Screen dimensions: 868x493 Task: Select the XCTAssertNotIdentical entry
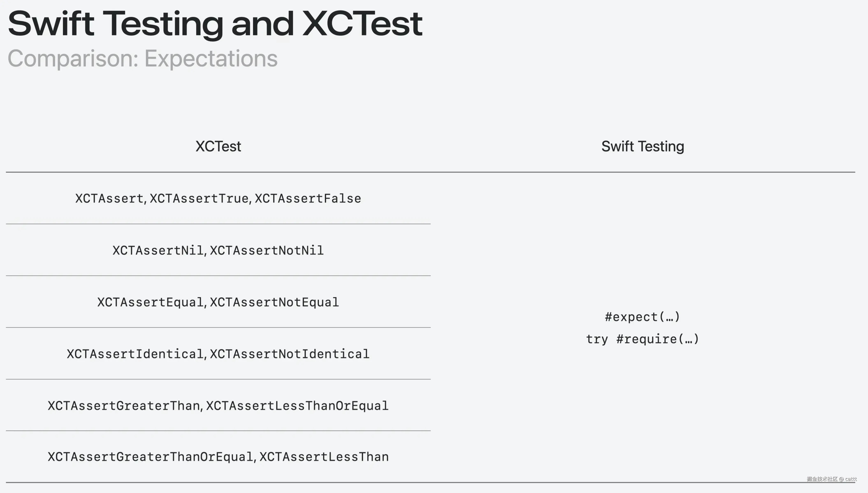tap(289, 354)
